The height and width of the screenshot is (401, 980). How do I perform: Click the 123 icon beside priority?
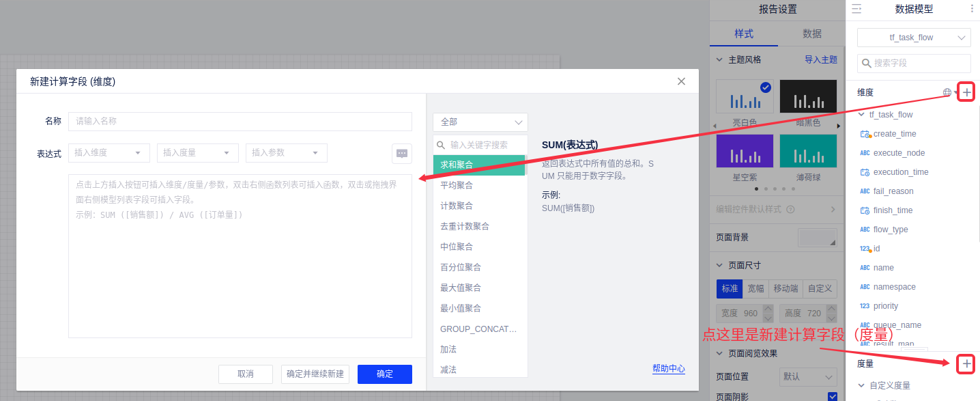(865, 306)
